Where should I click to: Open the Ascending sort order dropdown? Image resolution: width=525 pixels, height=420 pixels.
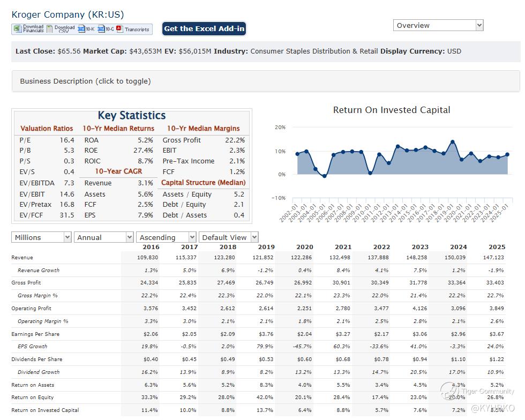(x=166, y=237)
